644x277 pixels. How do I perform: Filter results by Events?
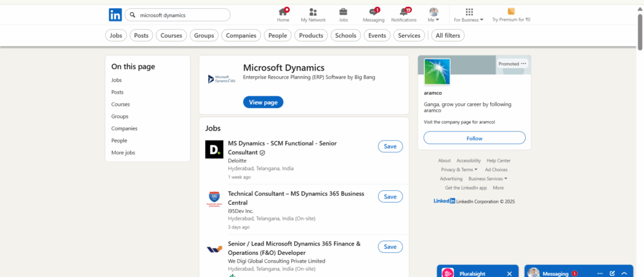(x=377, y=36)
